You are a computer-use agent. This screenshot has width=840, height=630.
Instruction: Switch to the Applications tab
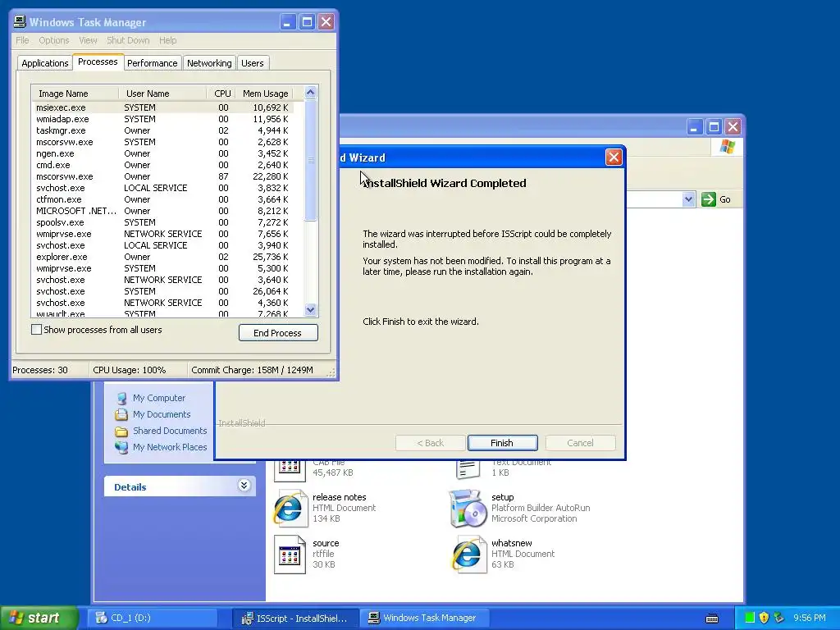(45, 63)
